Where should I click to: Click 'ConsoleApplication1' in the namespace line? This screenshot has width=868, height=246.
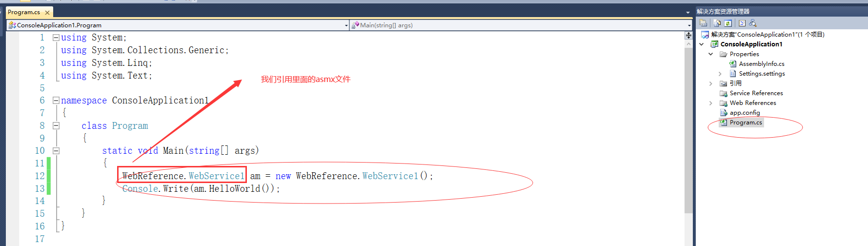pyautogui.click(x=161, y=101)
